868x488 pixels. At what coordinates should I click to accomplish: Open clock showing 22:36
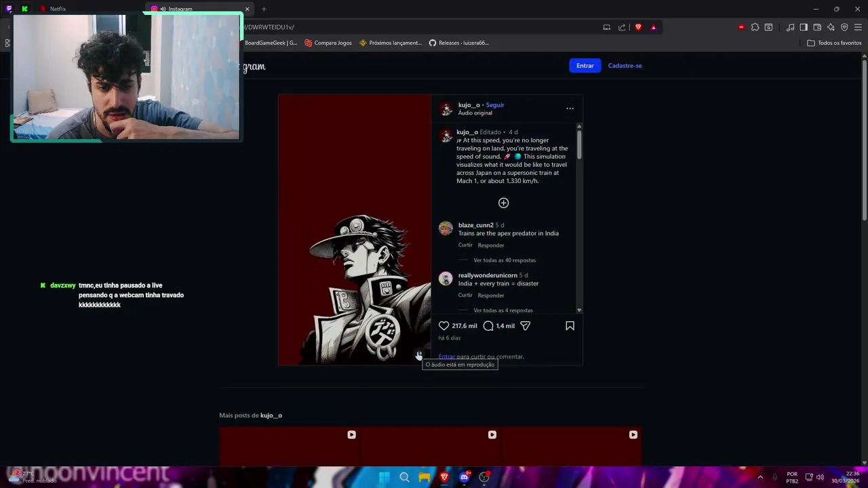[846, 477]
